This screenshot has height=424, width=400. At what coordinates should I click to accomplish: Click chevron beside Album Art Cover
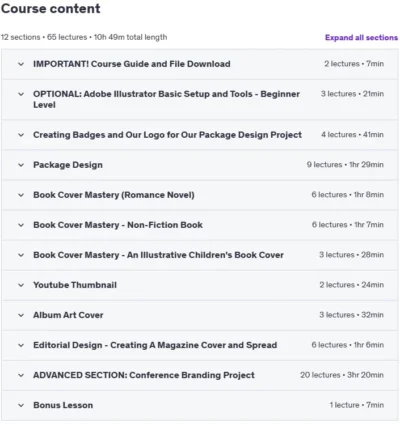(x=21, y=315)
